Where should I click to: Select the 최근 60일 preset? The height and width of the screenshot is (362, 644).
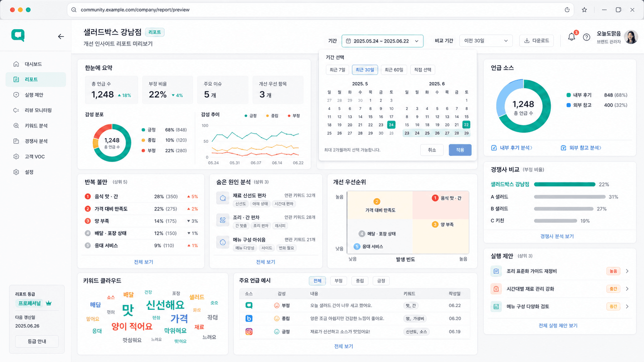394,70
